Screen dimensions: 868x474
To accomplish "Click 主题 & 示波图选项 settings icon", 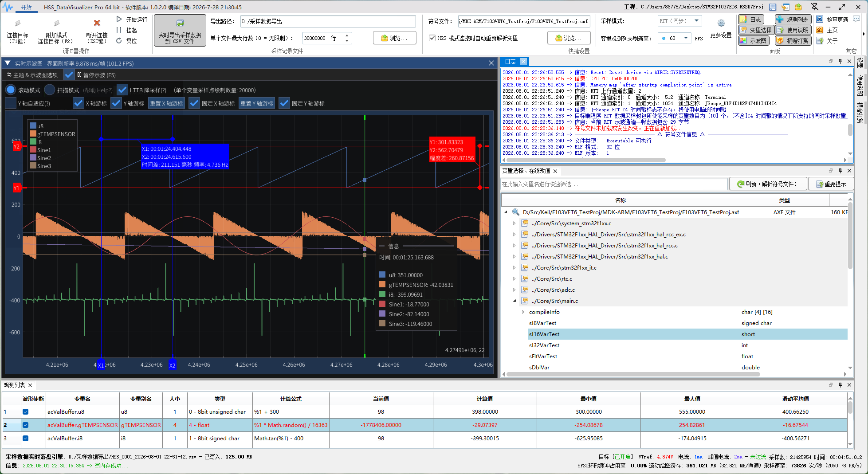I will tap(9, 75).
